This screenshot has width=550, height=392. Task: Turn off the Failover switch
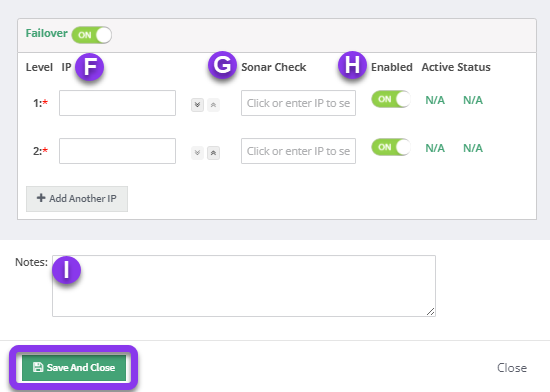click(x=92, y=35)
